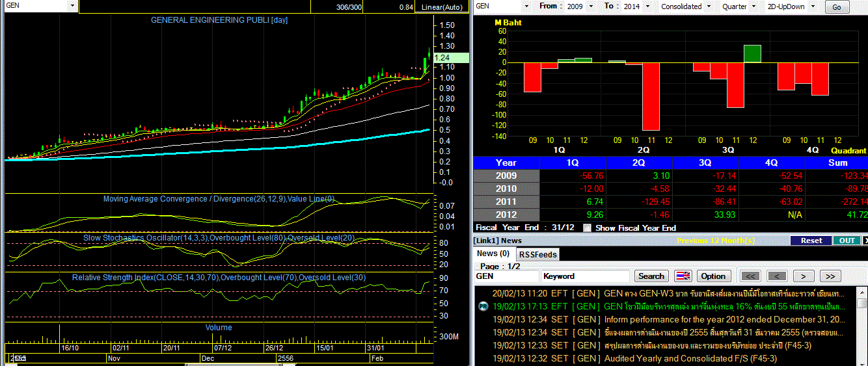Viewport: 868px width, 366px height.
Task: Click the Previous 12 Month(s) label
Action: tap(716, 241)
